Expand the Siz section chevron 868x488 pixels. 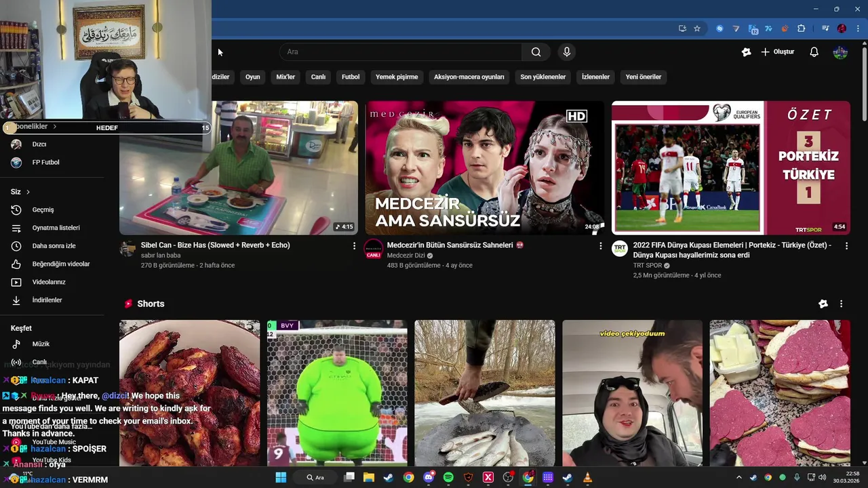(x=28, y=192)
